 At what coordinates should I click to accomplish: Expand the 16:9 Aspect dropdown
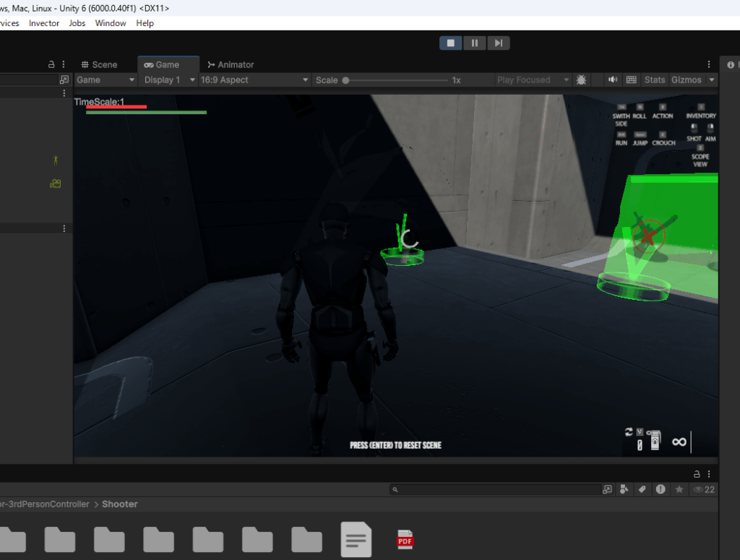(254, 80)
